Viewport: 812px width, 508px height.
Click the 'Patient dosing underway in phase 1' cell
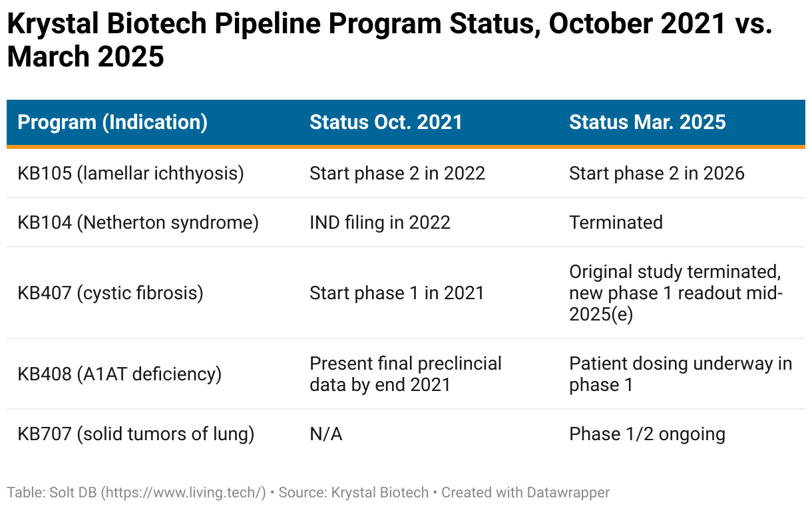(680, 374)
